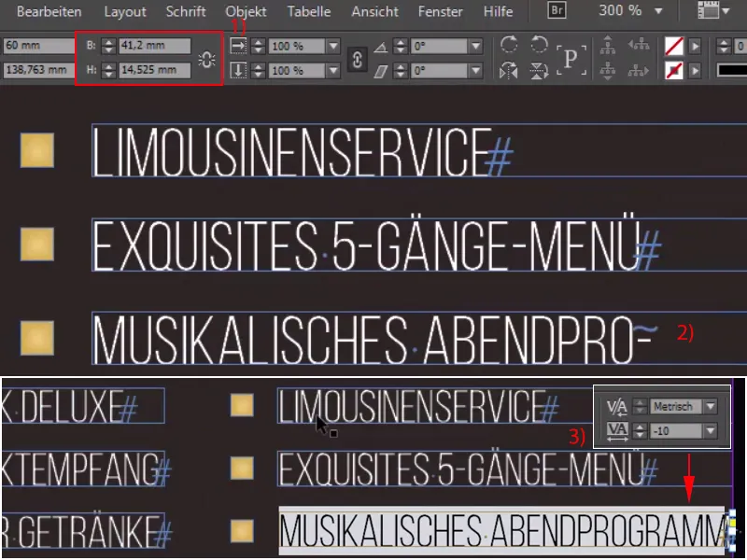
Task: Click the shear angle icon
Action: (x=380, y=72)
